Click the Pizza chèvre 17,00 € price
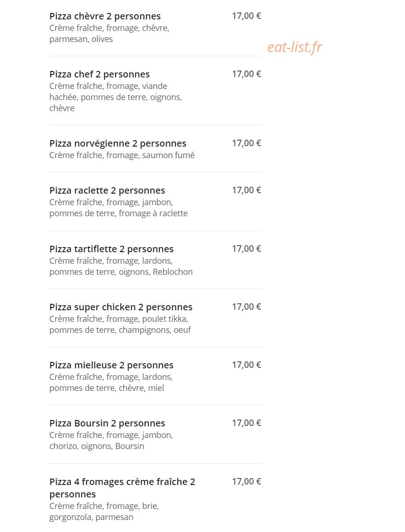 coord(246,16)
